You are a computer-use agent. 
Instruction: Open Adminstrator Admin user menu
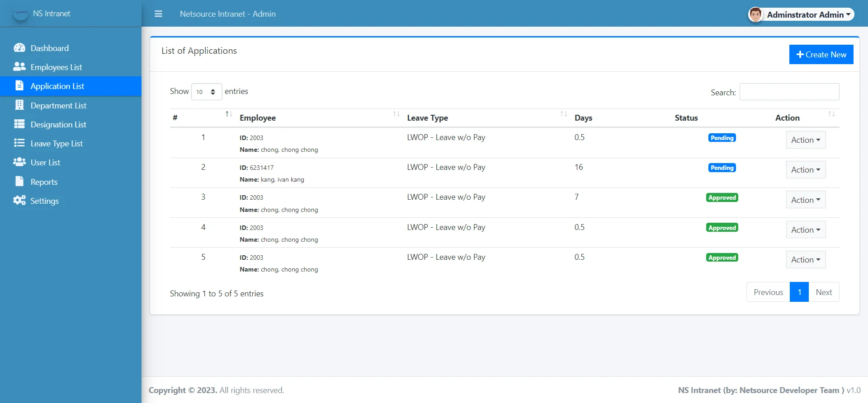pyautogui.click(x=808, y=14)
